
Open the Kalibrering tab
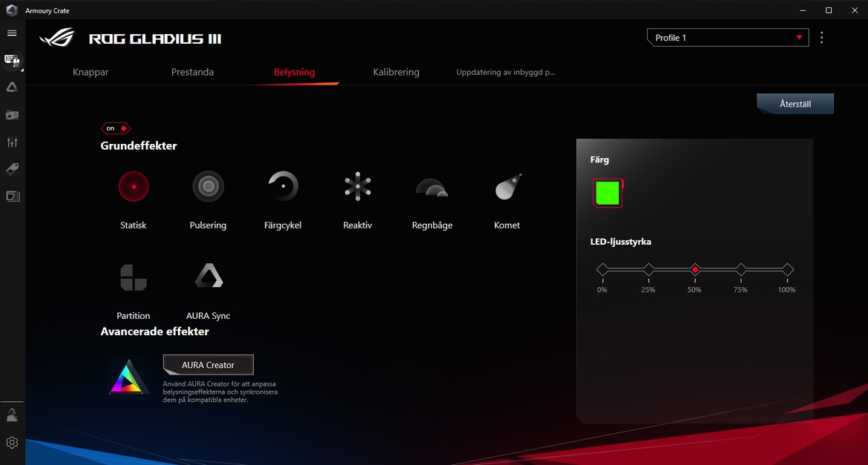tap(396, 72)
